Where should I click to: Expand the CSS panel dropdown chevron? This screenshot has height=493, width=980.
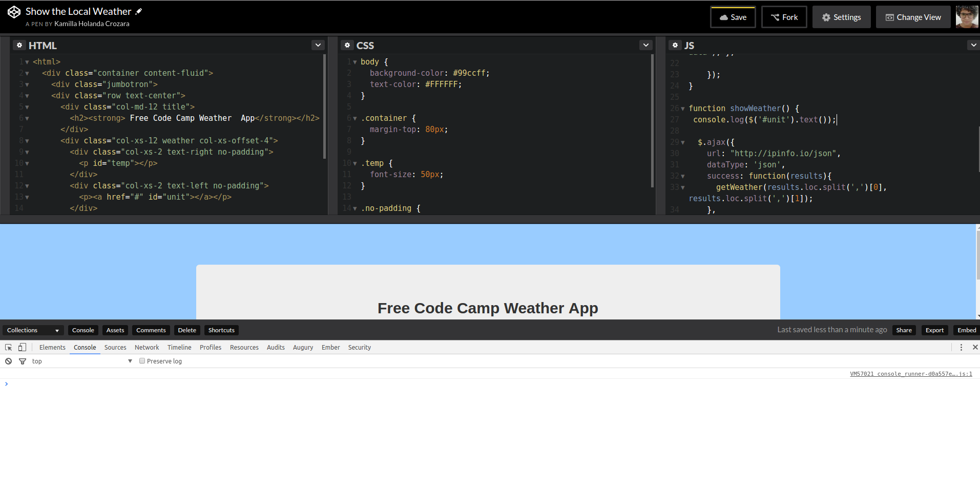pos(646,45)
